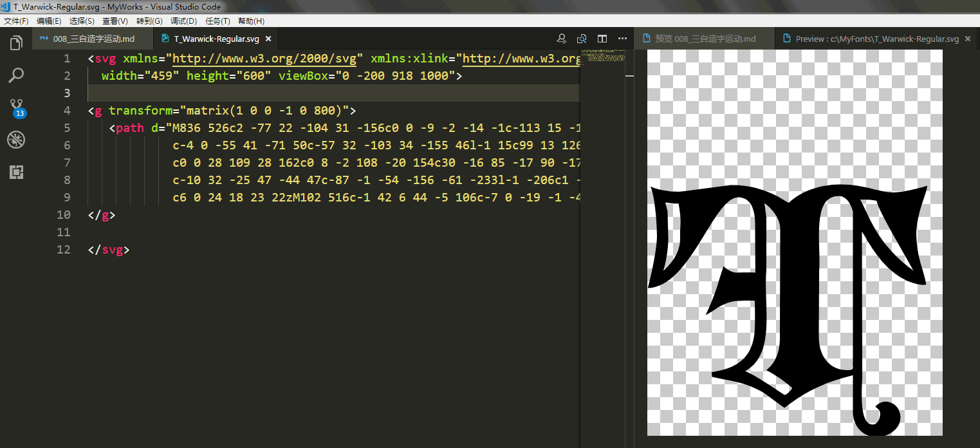Click the viewBox="0 -200 918 1000" attribute
Viewport: 980px width, 448px height.
point(367,76)
